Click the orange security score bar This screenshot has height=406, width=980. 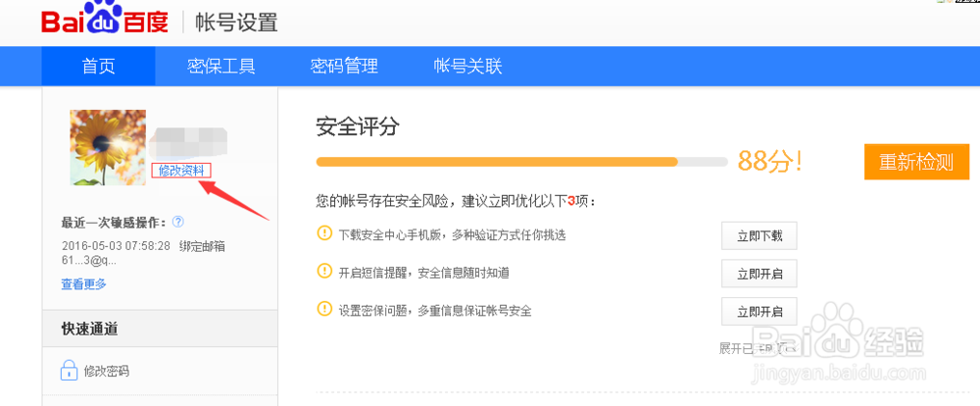(x=496, y=162)
